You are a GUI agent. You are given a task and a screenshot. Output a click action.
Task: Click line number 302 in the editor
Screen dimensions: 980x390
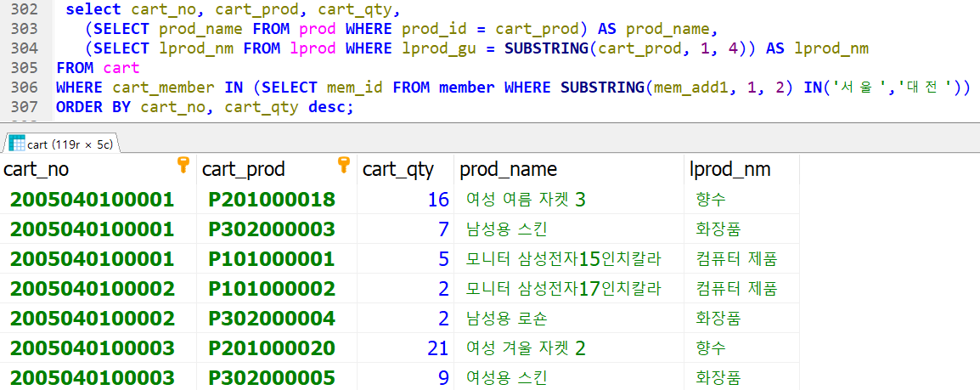click(x=24, y=9)
